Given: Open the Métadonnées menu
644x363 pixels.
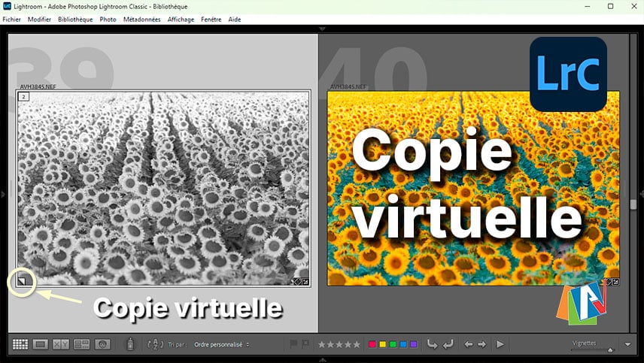Looking at the screenshot, I should pos(141,20).
